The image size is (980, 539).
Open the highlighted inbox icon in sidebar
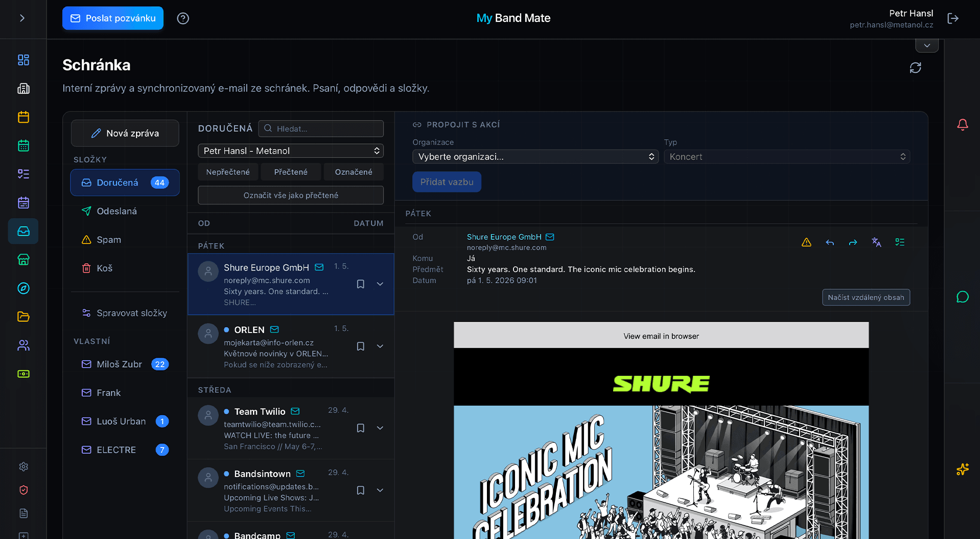point(24,231)
